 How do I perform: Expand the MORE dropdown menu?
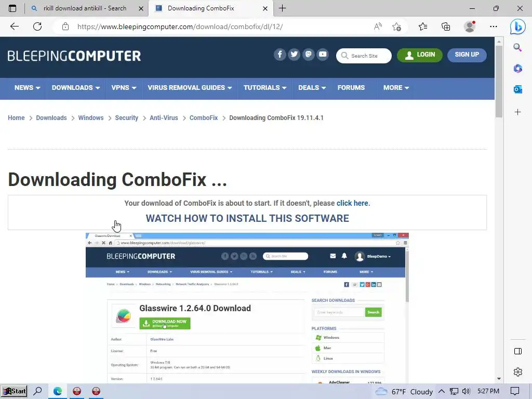(x=396, y=87)
